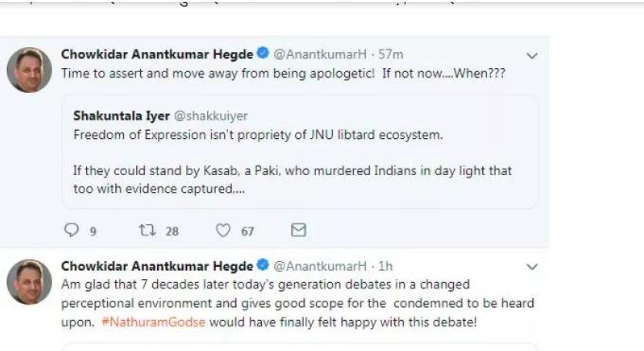Click verified badge on second tweet's author name
The width and height of the screenshot is (644, 351).
point(263,265)
